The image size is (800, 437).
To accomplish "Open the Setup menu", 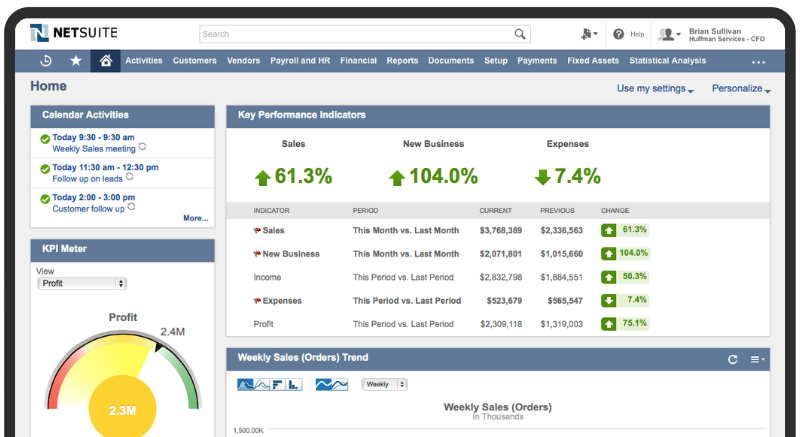I will coord(495,61).
